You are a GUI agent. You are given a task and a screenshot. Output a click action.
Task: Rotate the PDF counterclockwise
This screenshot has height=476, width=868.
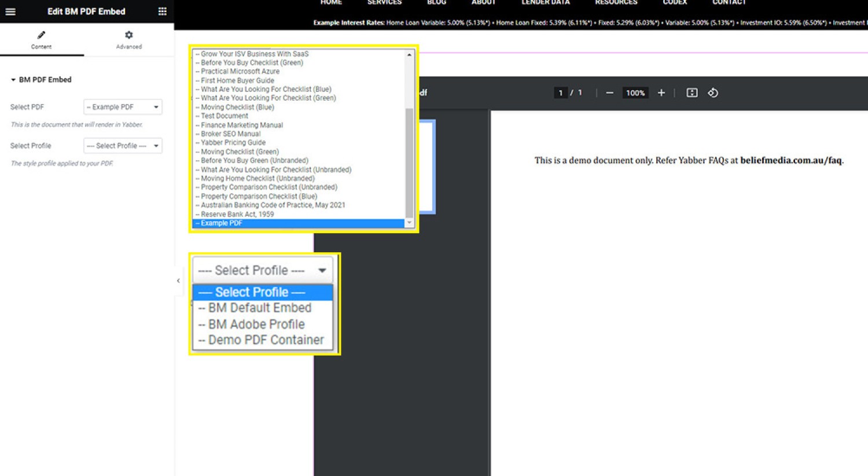pyautogui.click(x=713, y=93)
